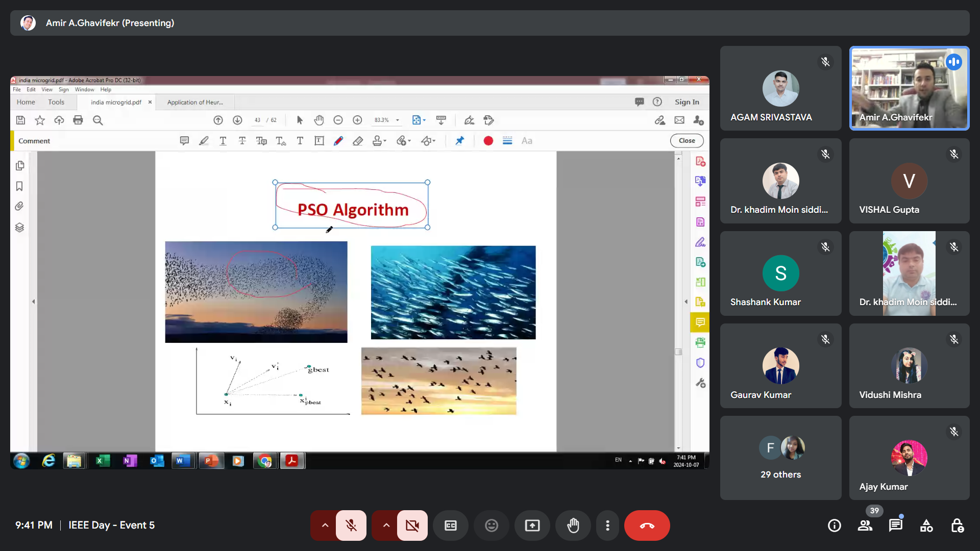The height and width of the screenshot is (551, 980).
Task: Expand audio settings arrow beside microphone
Action: tap(325, 525)
